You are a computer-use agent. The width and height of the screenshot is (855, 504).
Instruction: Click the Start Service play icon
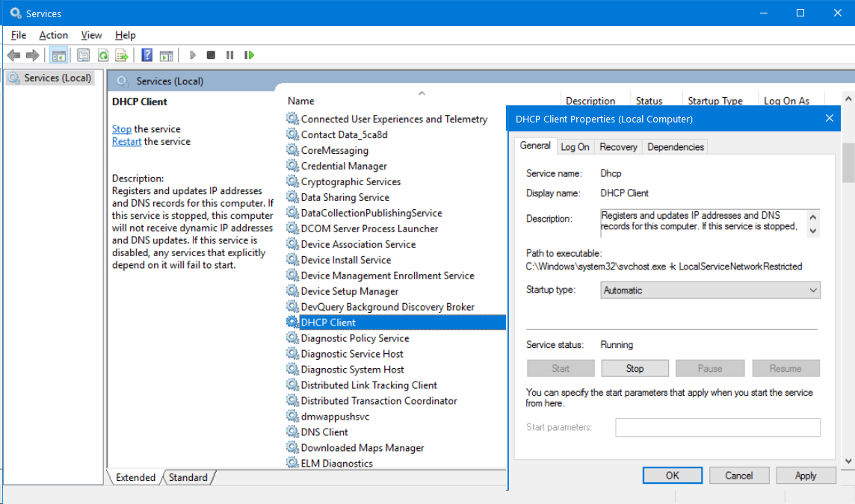pyautogui.click(x=193, y=55)
